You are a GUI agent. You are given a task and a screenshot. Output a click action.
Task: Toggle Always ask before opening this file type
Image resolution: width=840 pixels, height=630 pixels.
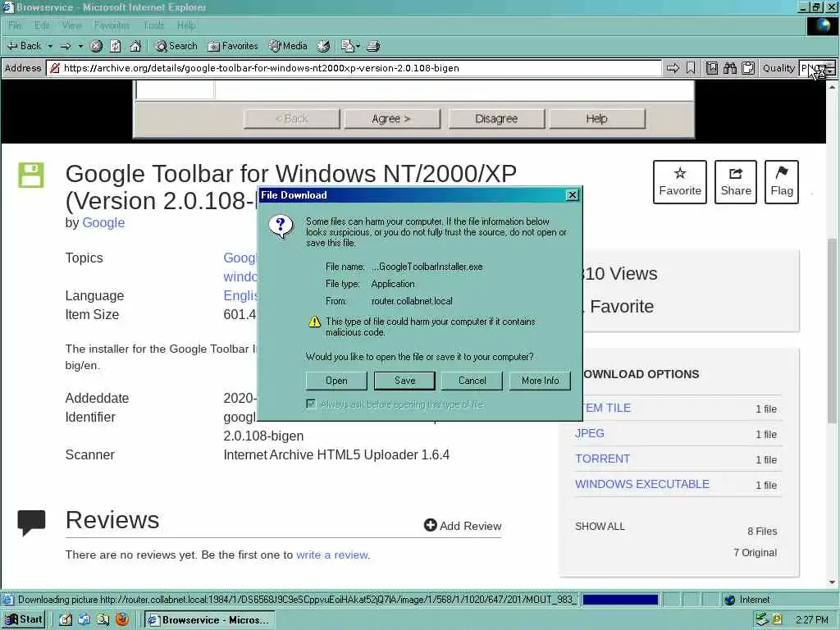click(311, 404)
